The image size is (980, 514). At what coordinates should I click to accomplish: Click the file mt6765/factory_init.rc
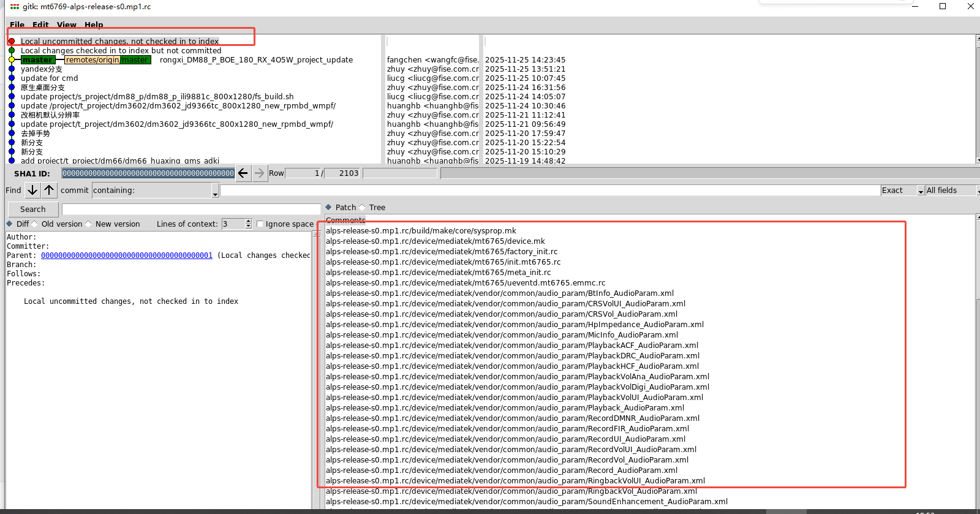[442, 252]
